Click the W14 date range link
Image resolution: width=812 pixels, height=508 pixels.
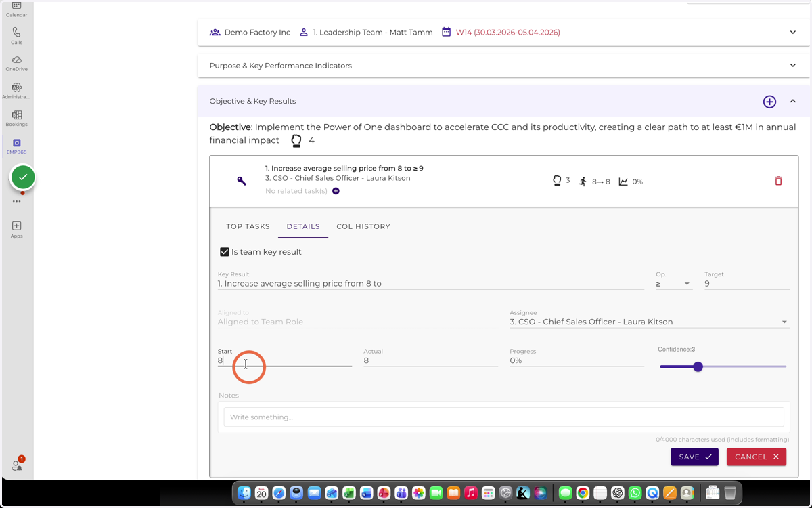[x=507, y=33]
